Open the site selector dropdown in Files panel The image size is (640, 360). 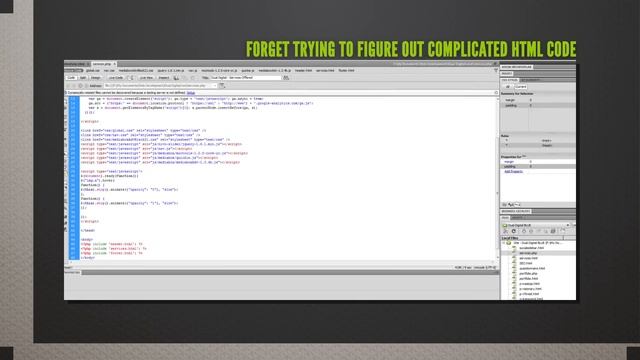click(536, 225)
